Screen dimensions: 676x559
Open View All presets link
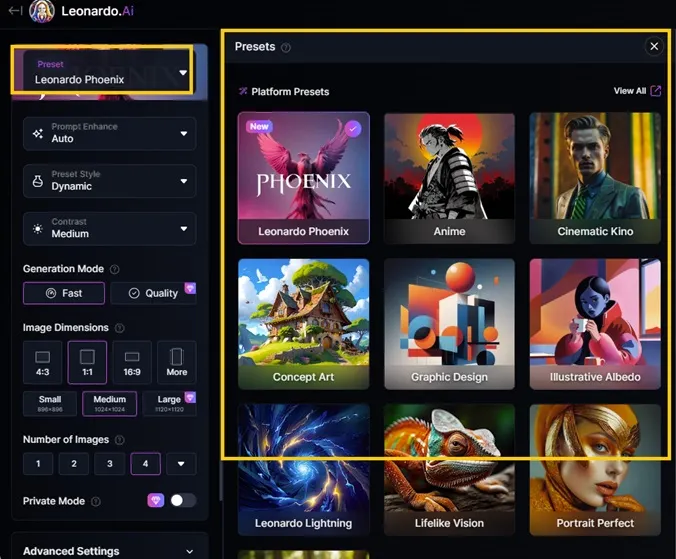630,91
